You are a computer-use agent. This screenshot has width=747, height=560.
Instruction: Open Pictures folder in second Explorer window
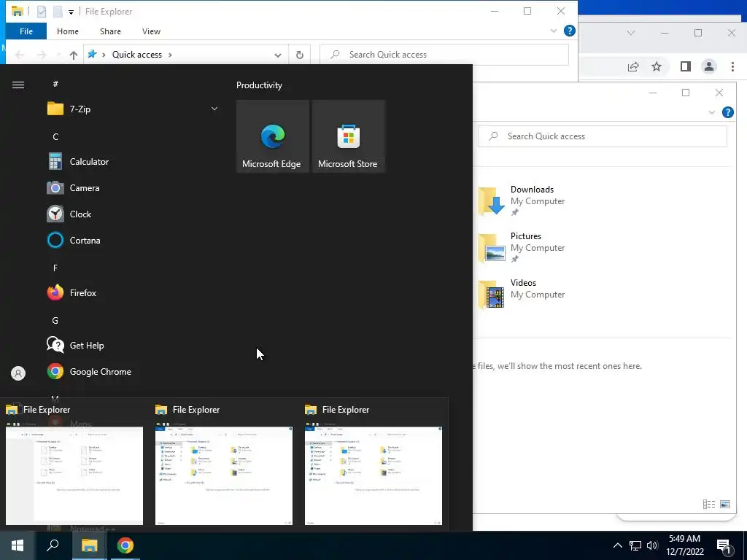click(521, 247)
